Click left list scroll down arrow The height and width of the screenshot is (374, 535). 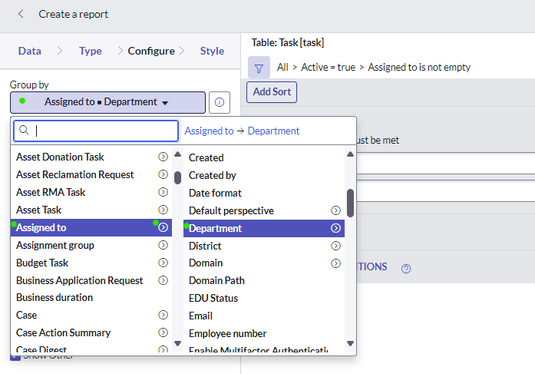click(x=178, y=343)
